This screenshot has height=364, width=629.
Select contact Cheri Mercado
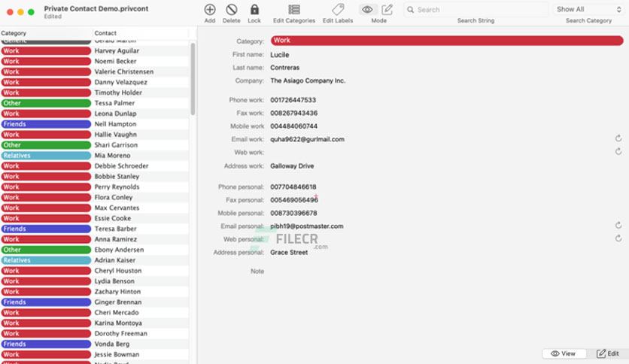[117, 313]
